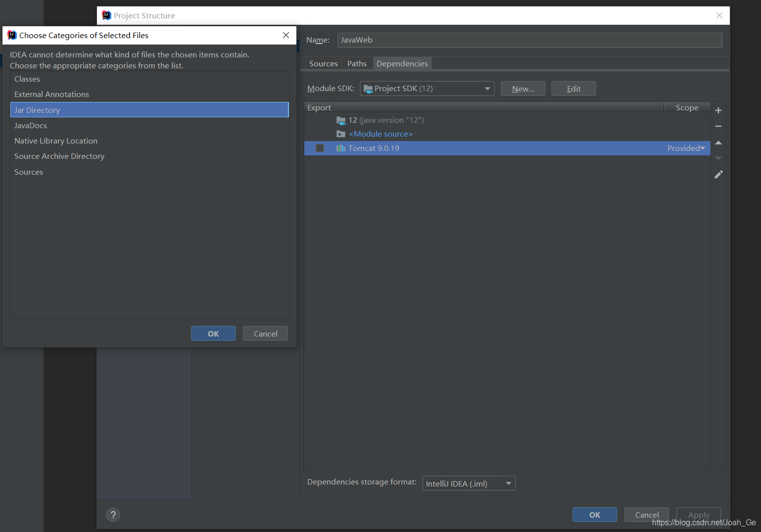
Task: Cancel the Choose Categories dialog
Action: click(x=265, y=334)
